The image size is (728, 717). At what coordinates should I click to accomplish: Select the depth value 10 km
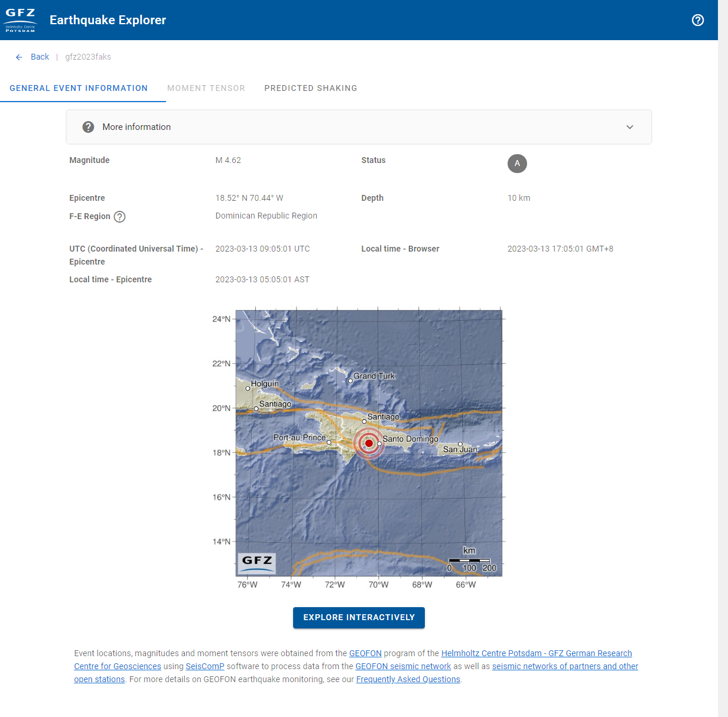(x=519, y=198)
